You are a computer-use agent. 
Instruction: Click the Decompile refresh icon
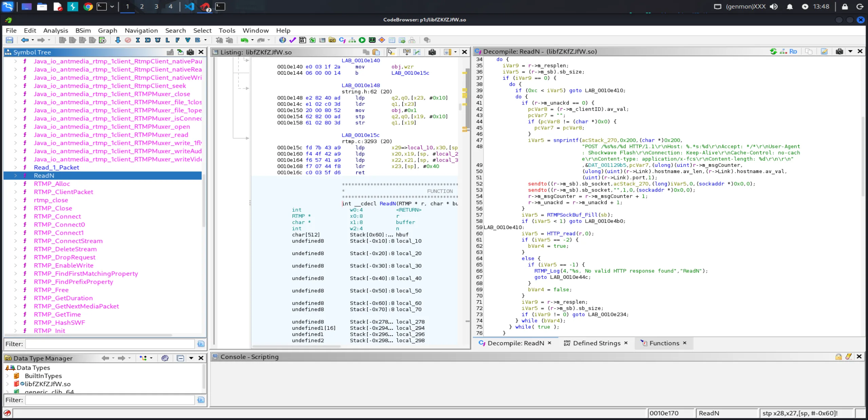(773, 52)
